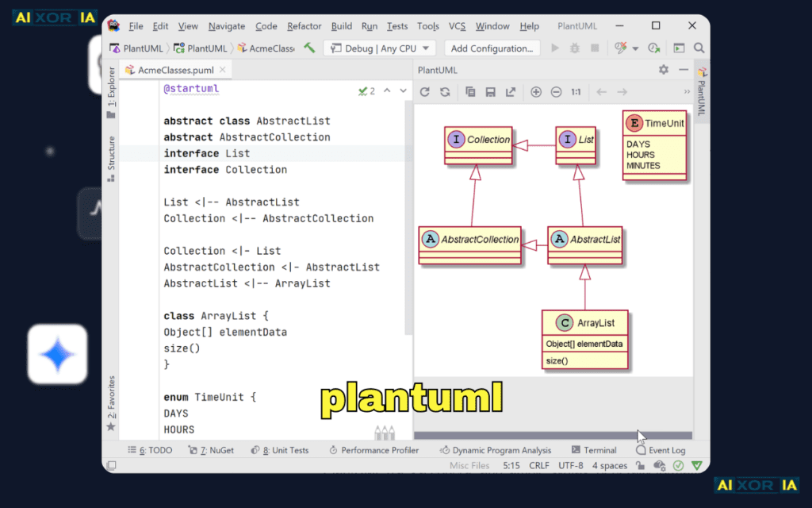Expand the overflow actions chevron in PlantUML toolbar

tap(689, 91)
